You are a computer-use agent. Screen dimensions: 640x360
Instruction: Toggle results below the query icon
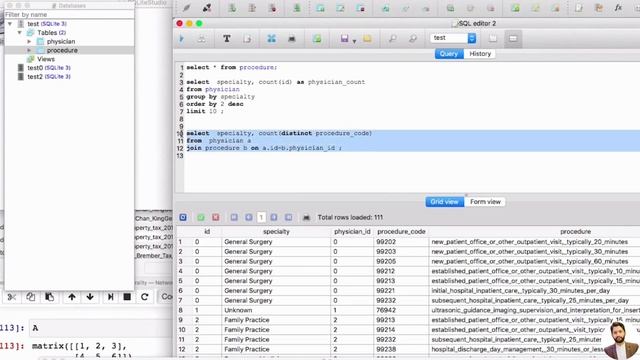(x=513, y=39)
